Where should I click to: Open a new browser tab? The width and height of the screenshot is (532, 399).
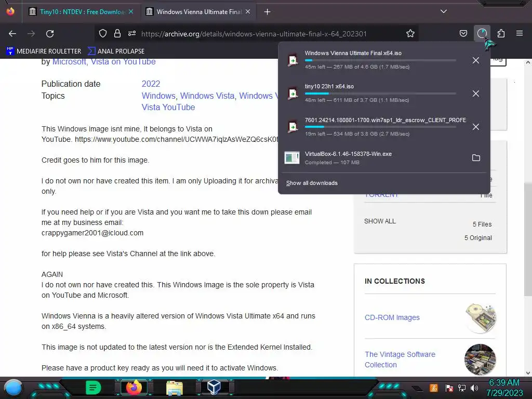(268, 12)
